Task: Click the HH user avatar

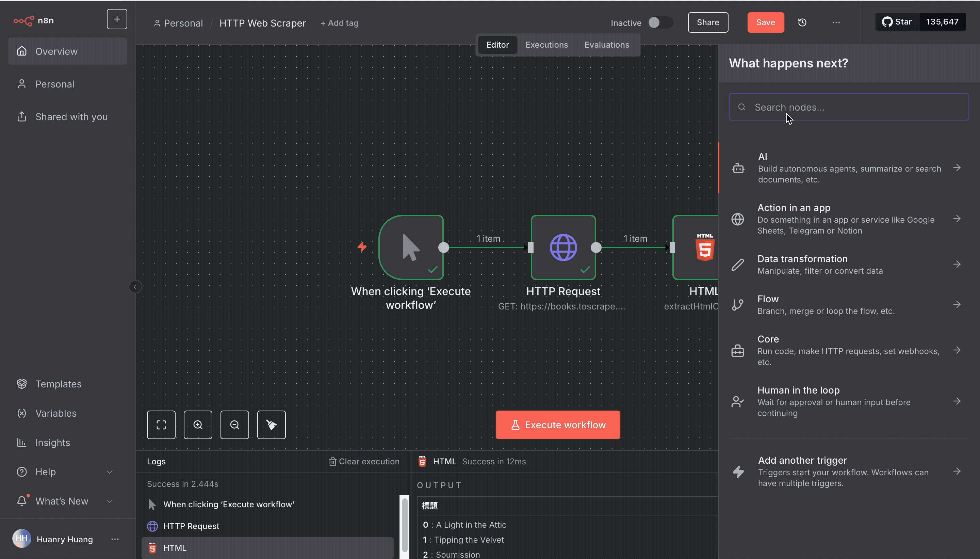Action: click(21, 539)
